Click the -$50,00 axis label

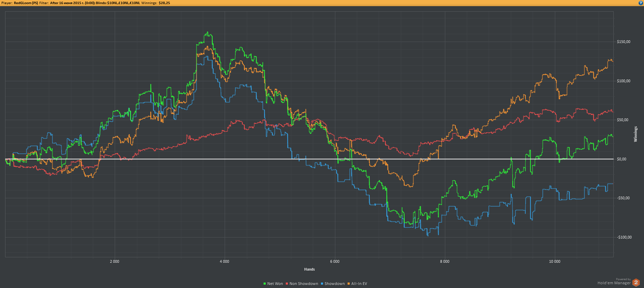click(x=623, y=198)
